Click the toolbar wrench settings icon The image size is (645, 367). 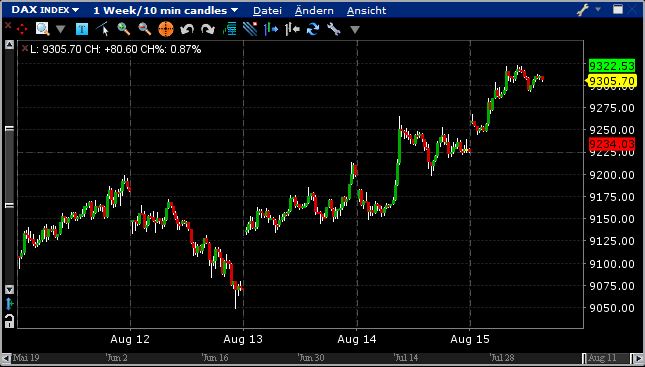tap(334, 29)
